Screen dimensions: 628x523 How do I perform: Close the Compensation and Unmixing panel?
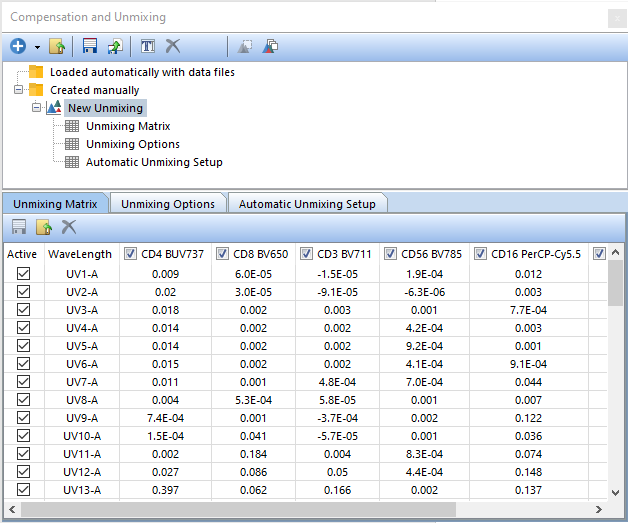click(617, 18)
